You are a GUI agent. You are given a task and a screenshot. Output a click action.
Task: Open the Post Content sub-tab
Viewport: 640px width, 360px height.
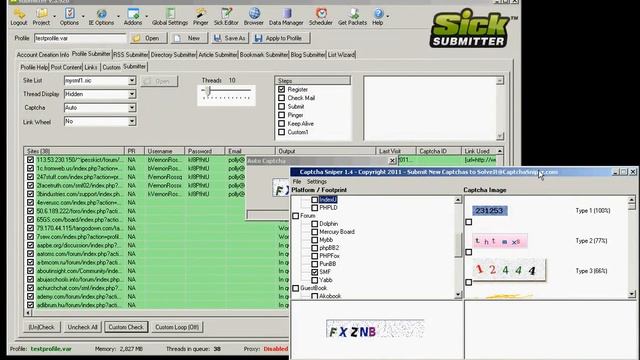pos(66,67)
